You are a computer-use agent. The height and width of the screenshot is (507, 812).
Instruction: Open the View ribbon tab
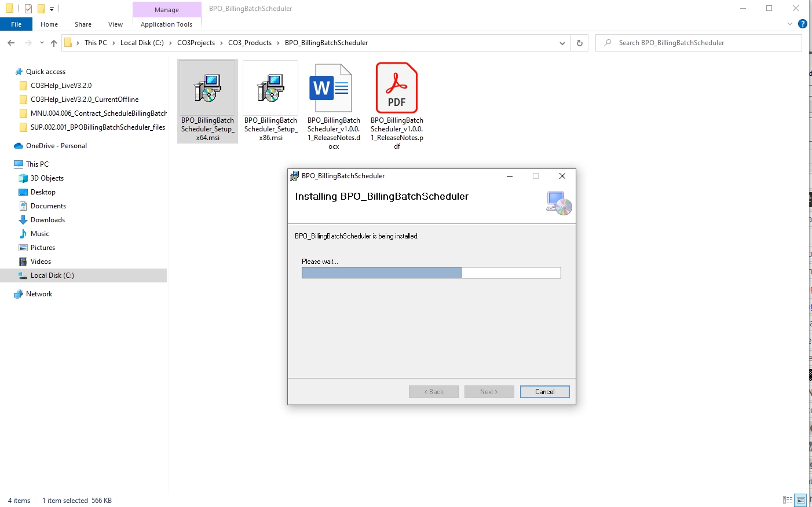click(115, 24)
